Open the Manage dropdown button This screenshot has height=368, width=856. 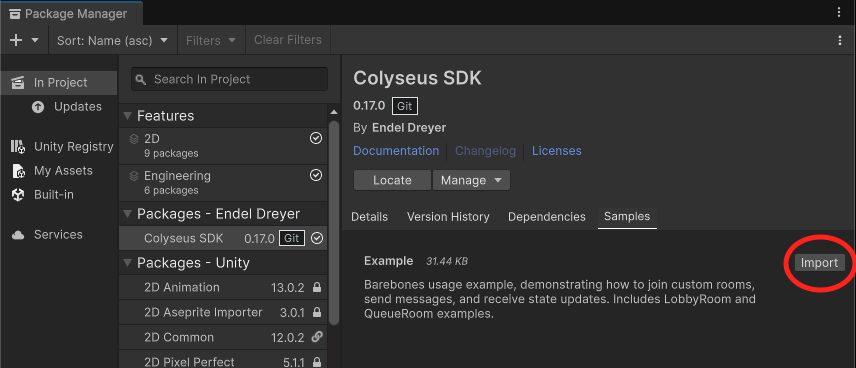coord(471,180)
